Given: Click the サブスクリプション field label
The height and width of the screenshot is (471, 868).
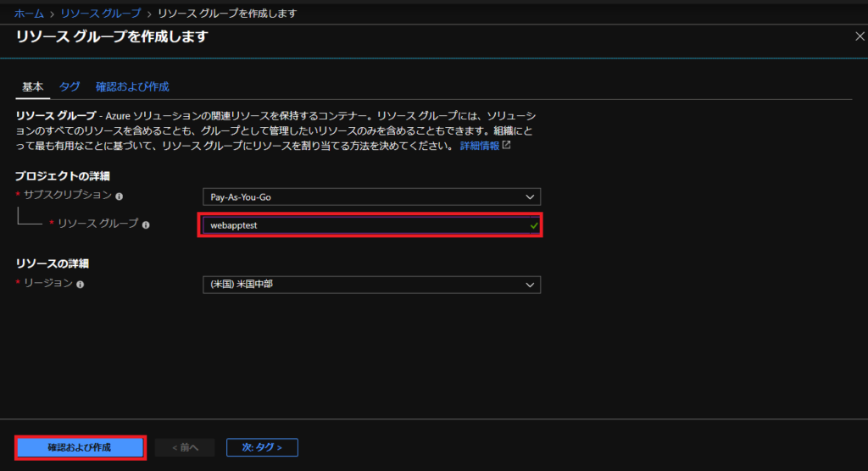Looking at the screenshot, I should point(68,195).
